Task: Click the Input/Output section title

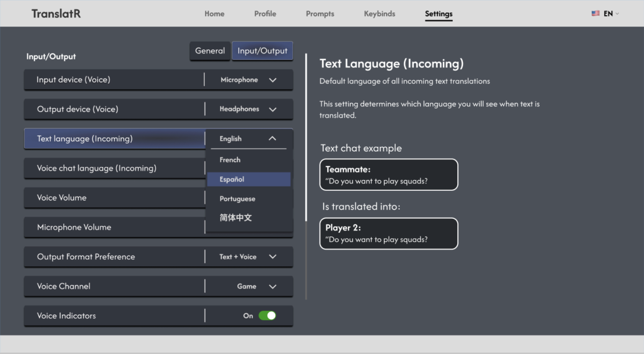Action: (x=51, y=57)
